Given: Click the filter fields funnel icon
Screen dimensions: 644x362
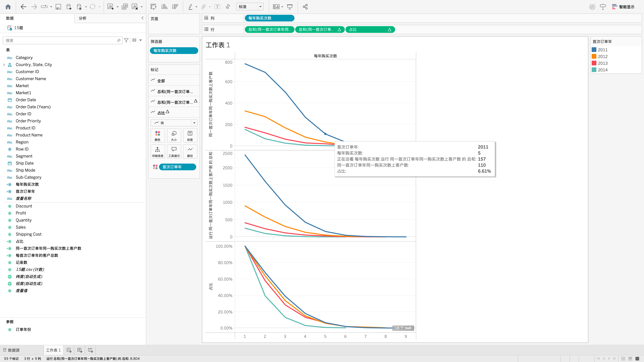Looking at the screenshot, I should (x=126, y=40).
